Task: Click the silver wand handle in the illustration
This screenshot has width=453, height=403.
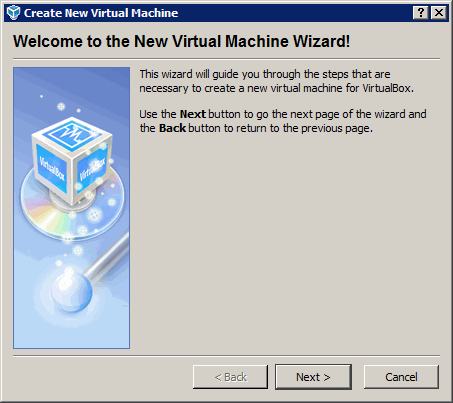Action: [108, 254]
